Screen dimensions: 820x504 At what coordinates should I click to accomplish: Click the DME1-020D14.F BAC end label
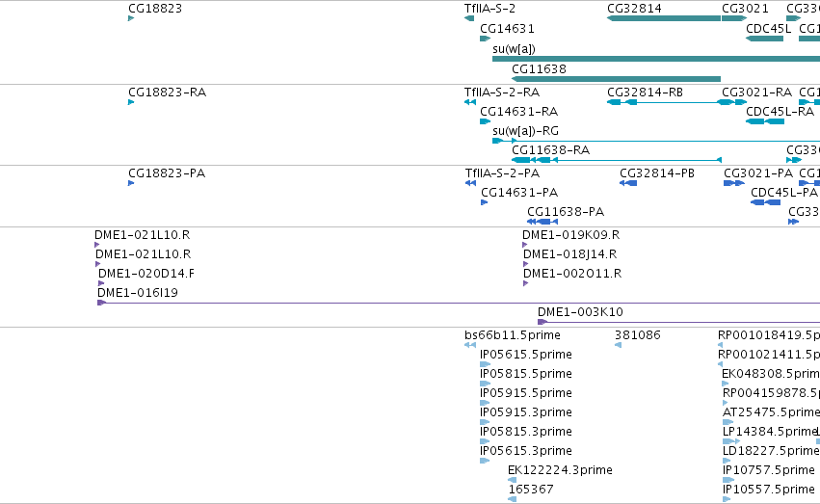click(145, 274)
